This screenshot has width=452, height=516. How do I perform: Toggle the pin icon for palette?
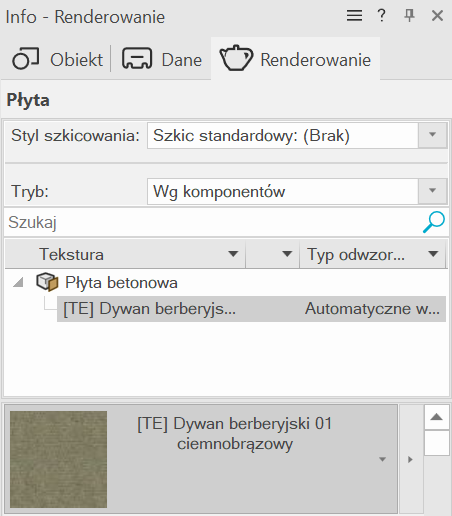pyautogui.click(x=409, y=16)
